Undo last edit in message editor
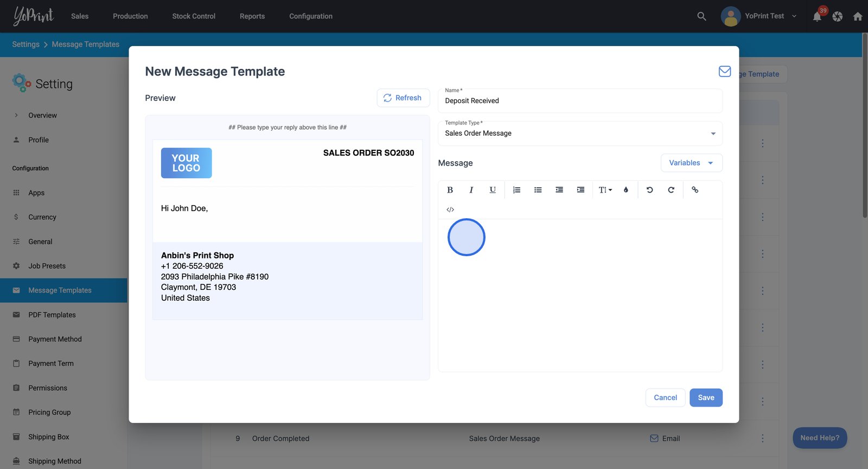 (649, 190)
